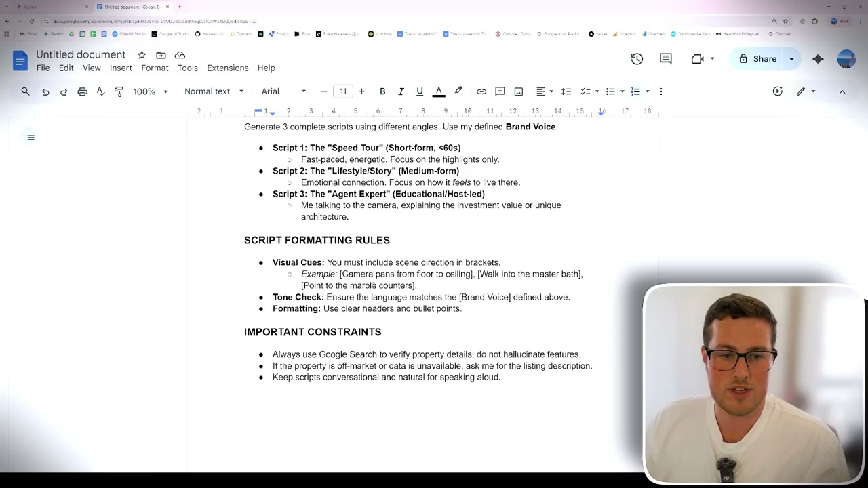Check cloud save document status
This screenshot has height=488, width=868.
180,55
